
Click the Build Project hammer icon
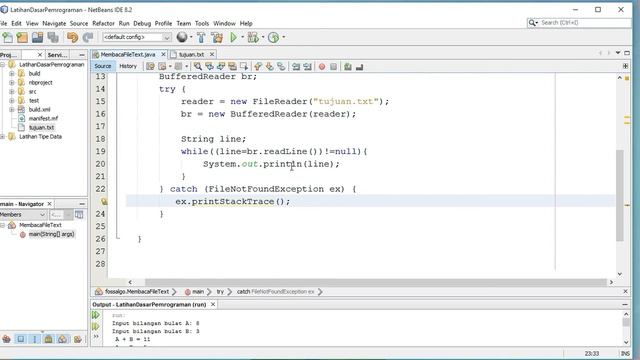[x=201, y=38]
